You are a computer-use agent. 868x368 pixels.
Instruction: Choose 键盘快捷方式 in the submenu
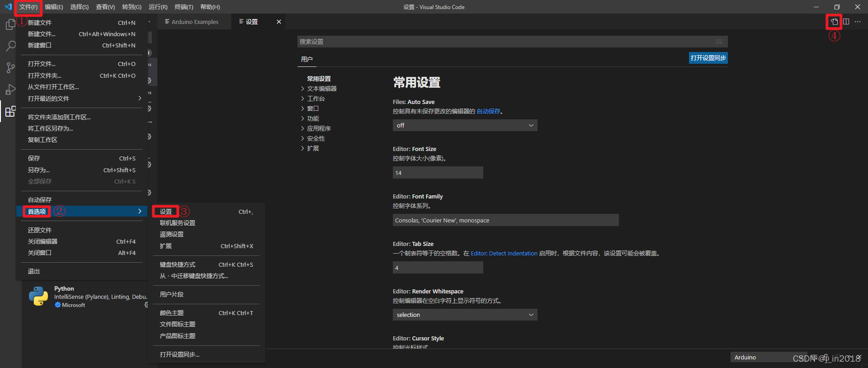(206, 264)
